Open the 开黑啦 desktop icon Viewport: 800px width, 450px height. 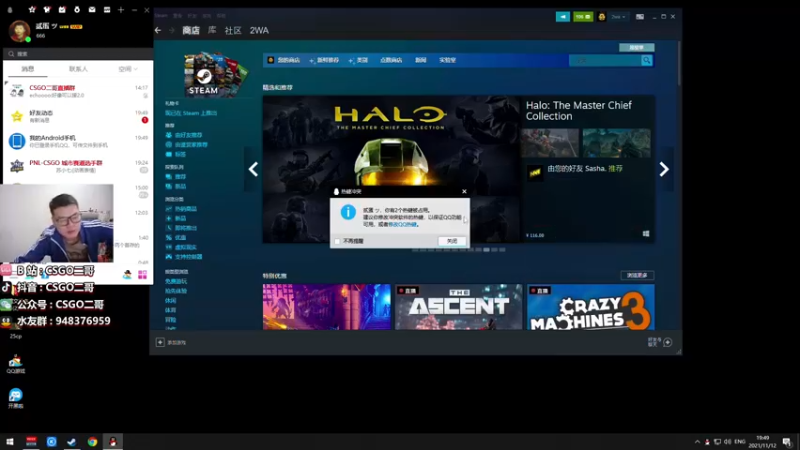pyautogui.click(x=16, y=398)
